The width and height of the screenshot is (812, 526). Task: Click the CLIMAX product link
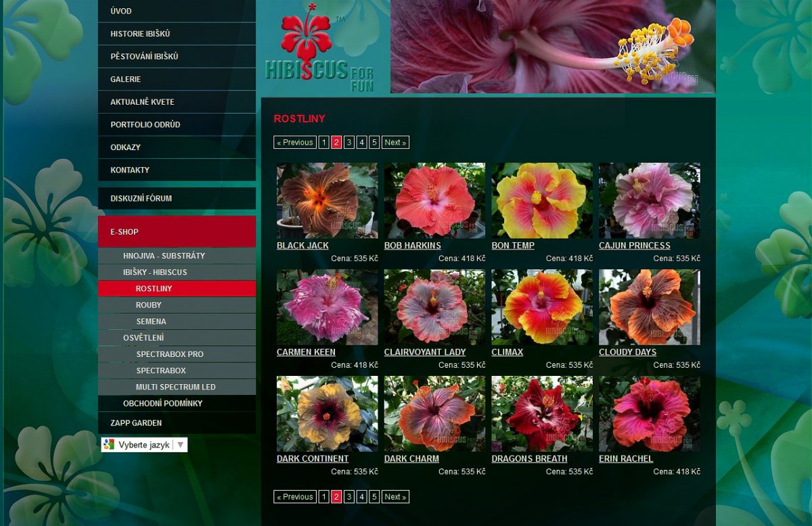507,352
